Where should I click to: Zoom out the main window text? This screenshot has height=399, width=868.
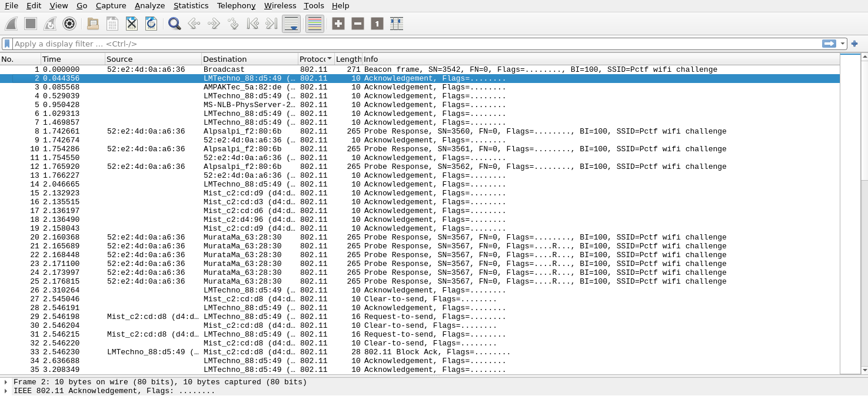point(358,24)
